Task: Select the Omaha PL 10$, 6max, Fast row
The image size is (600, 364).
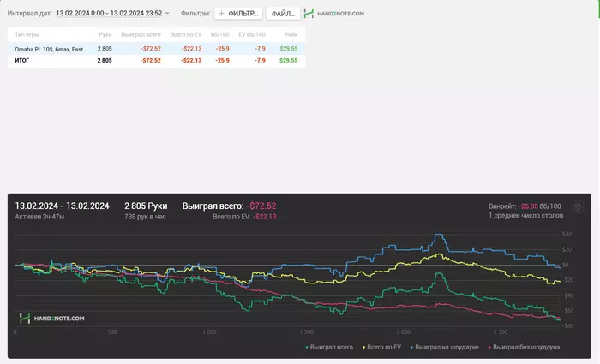Action: (156, 49)
